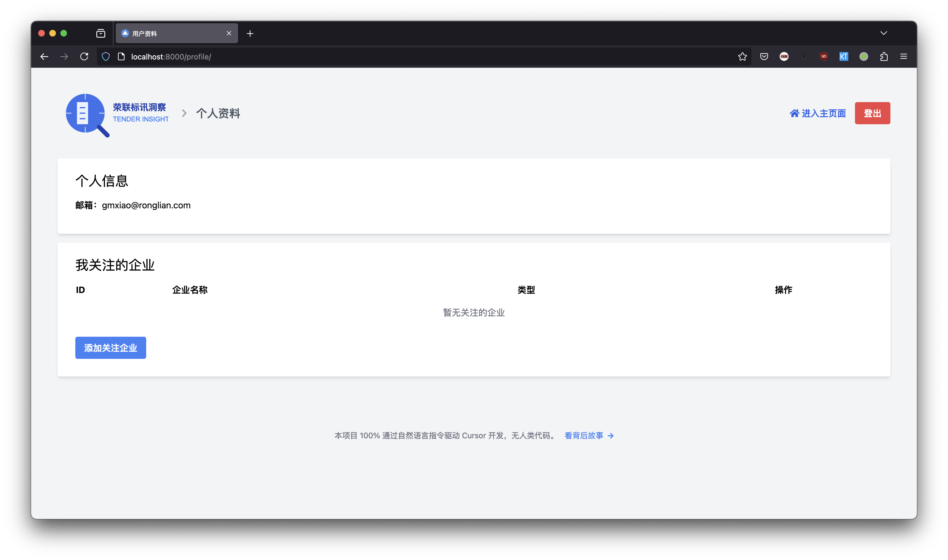Image resolution: width=948 pixels, height=560 pixels.
Task: Go back to previous page
Action: (x=44, y=57)
